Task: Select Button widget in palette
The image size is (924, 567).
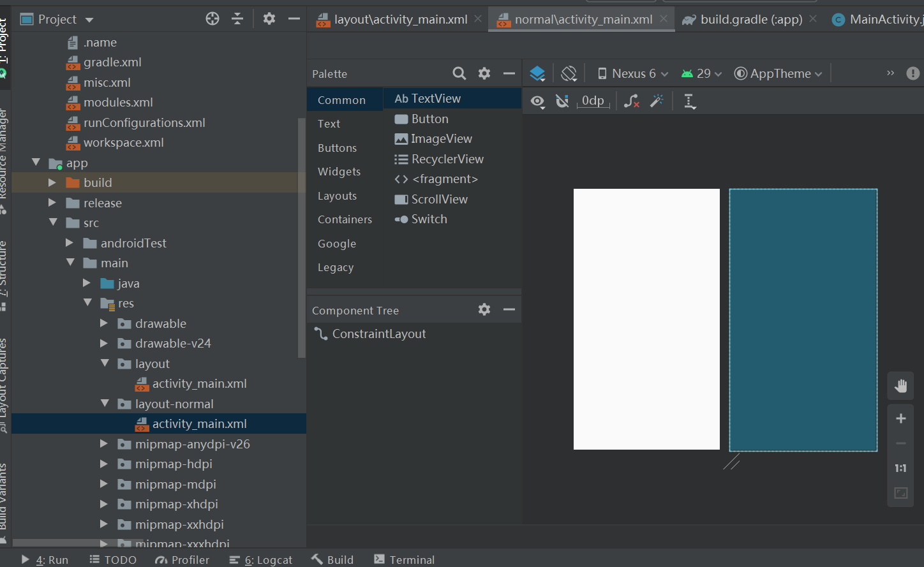Action: pyautogui.click(x=422, y=119)
